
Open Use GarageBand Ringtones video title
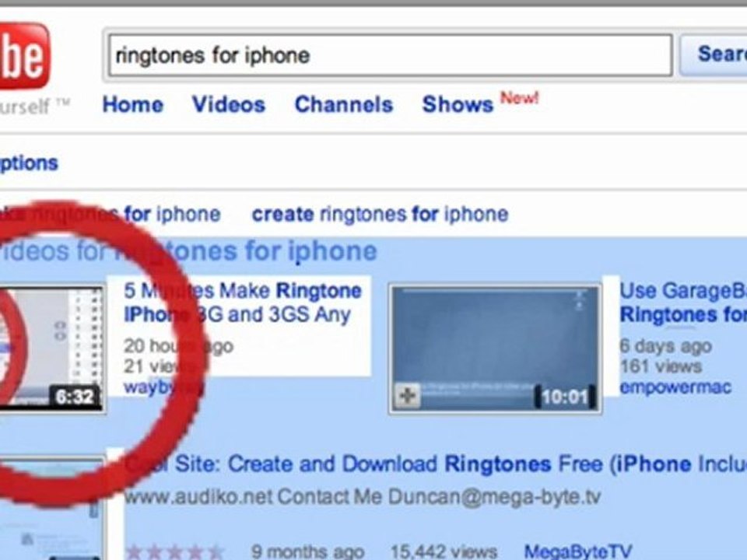click(x=683, y=303)
